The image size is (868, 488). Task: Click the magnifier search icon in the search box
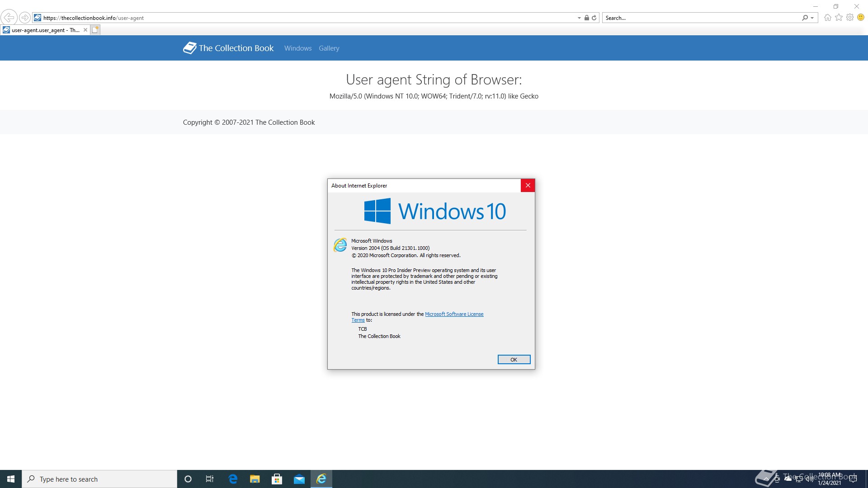click(x=805, y=18)
